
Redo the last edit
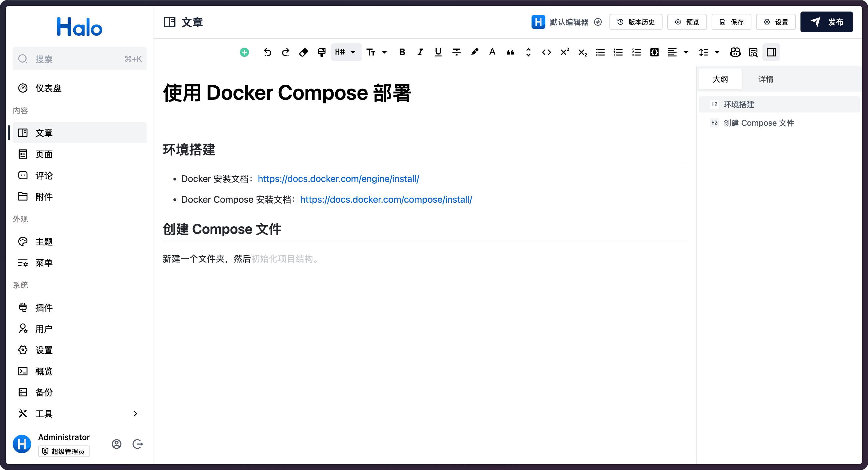[286, 52]
